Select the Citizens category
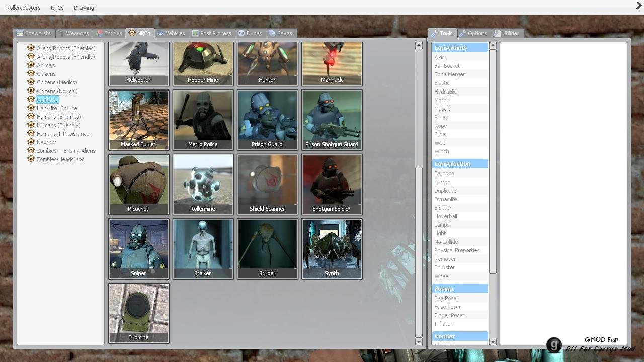The width and height of the screenshot is (644, 362). 42,74
